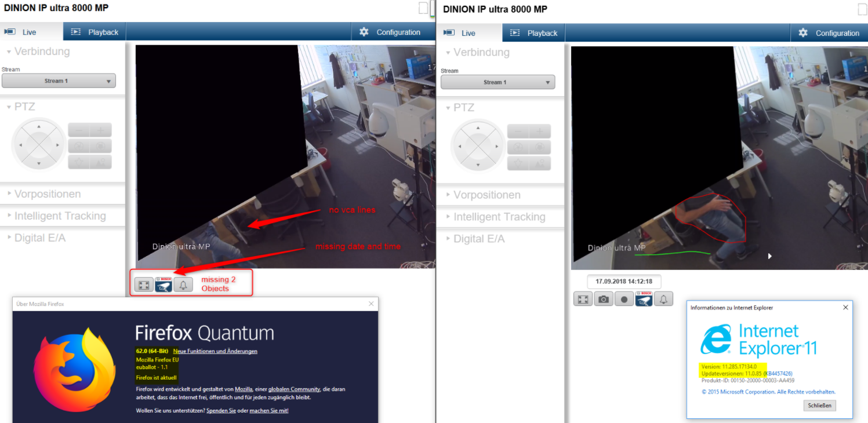Zoom out with minus button, right page PTZ
This screenshot has height=423, width=868.
(x=518, y=131)
